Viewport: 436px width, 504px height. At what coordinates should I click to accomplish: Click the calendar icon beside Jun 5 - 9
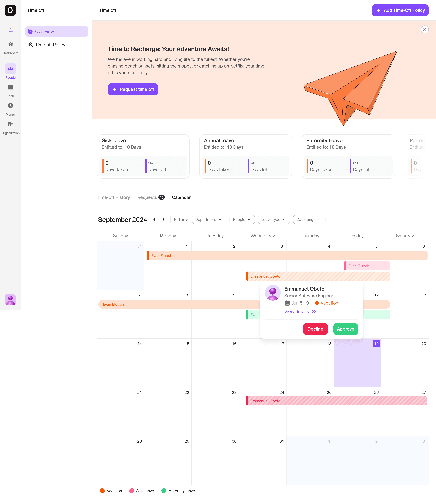click(x=287, y=303)
